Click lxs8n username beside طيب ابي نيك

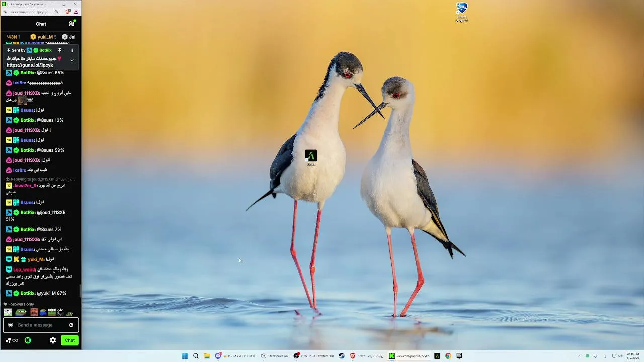(19, 170)
